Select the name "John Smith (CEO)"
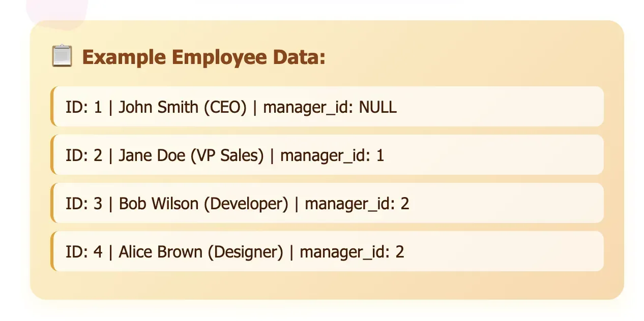Viewport: 644px width, 321px height. (183, 107)
